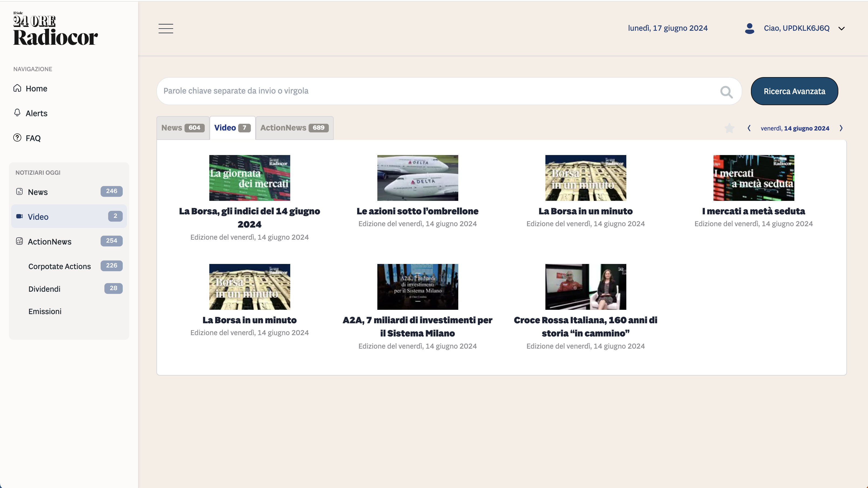This screenshot has height=488, width=868.
Task: Click the user profile avatar icon
Action: 749,29
